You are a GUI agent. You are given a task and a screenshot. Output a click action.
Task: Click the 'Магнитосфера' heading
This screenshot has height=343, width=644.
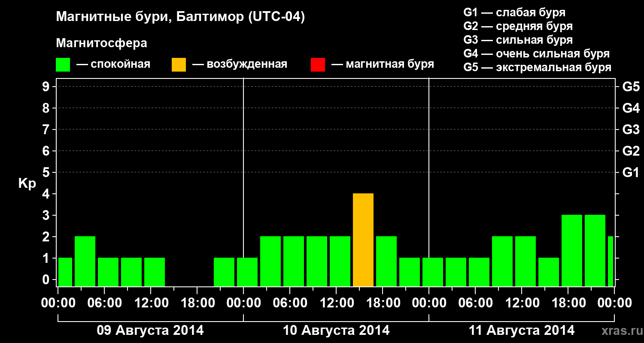(102, 43)
